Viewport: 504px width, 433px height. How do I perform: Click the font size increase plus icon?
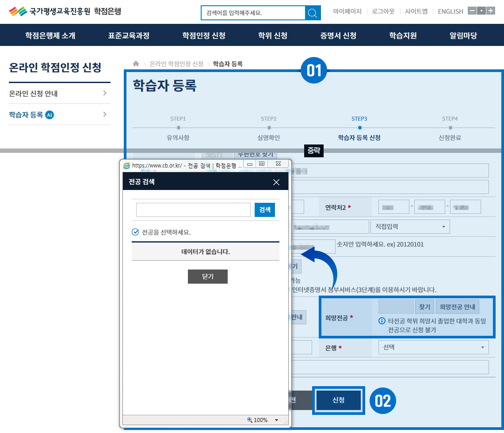pos(491,11)
